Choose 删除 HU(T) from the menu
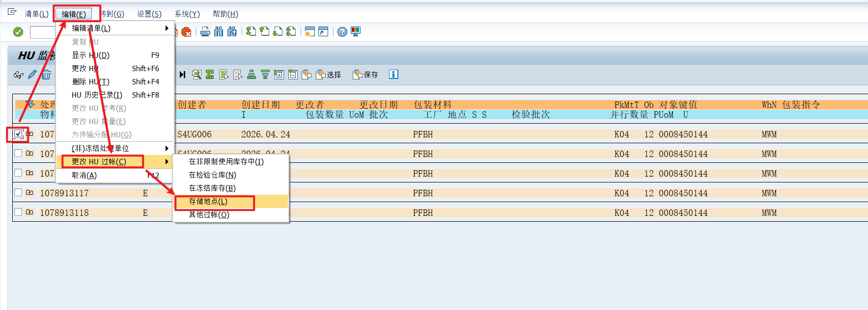 pos(115,82)
